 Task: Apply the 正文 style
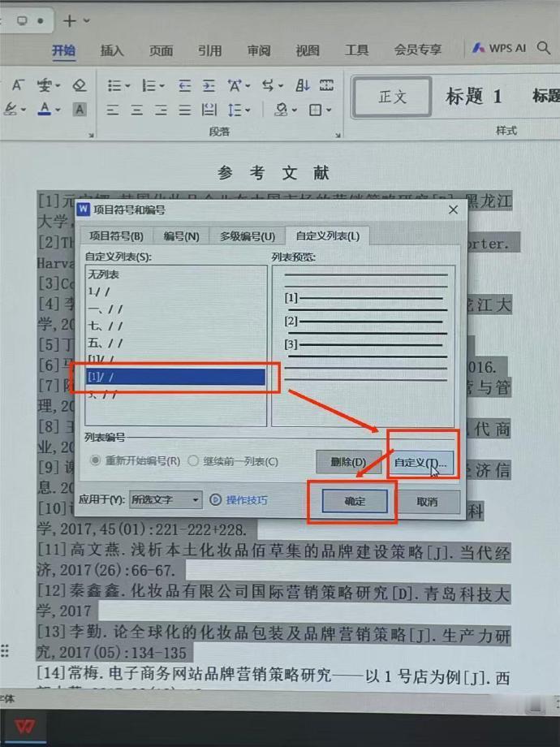tap(392, 97)
